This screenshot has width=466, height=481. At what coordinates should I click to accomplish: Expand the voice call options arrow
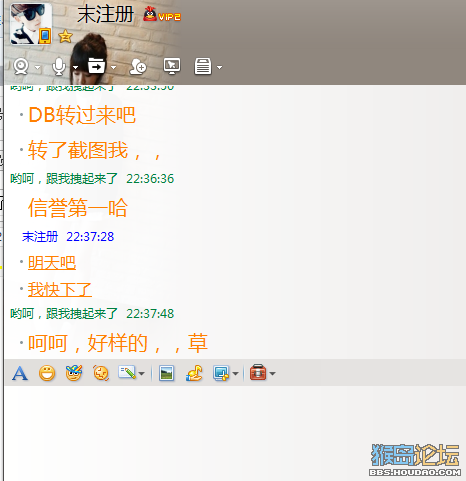[x=76, y=67]
